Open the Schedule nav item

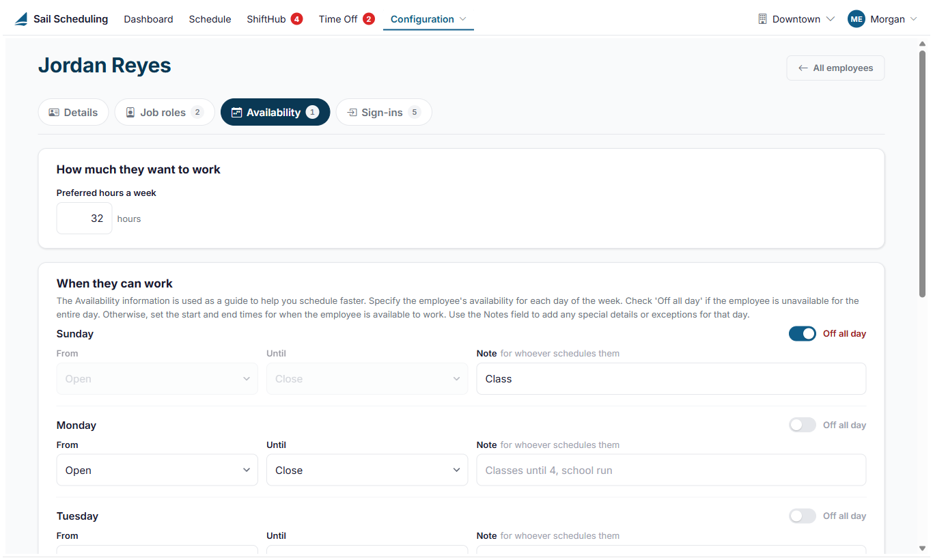click(x=210, y=19)
